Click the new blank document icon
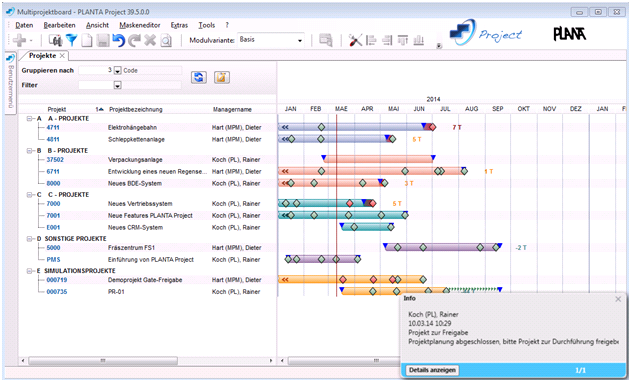This screenshot has height=380, width=629. point(87,40)
